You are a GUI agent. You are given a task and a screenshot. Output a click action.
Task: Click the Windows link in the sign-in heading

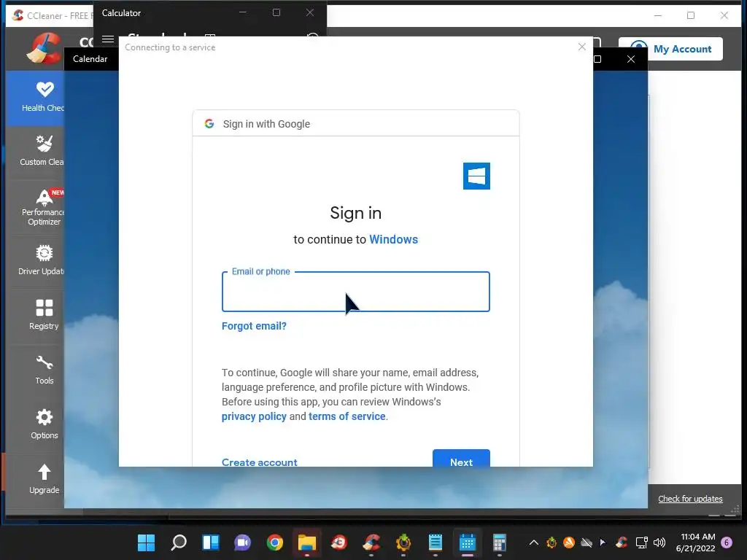pyautogui.click(x=393, y=239)
